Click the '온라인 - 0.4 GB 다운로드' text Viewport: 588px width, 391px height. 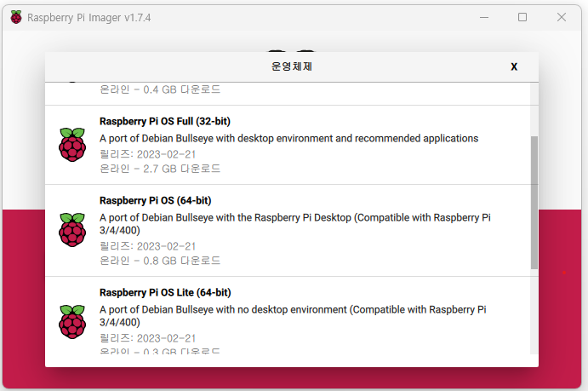point(160,89)
